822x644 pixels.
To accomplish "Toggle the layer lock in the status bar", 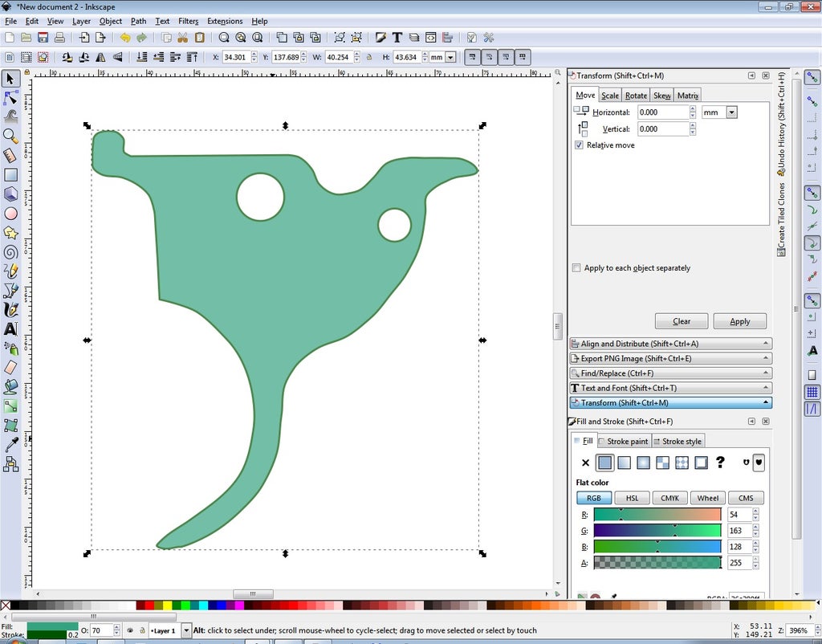I will point(142,630).
